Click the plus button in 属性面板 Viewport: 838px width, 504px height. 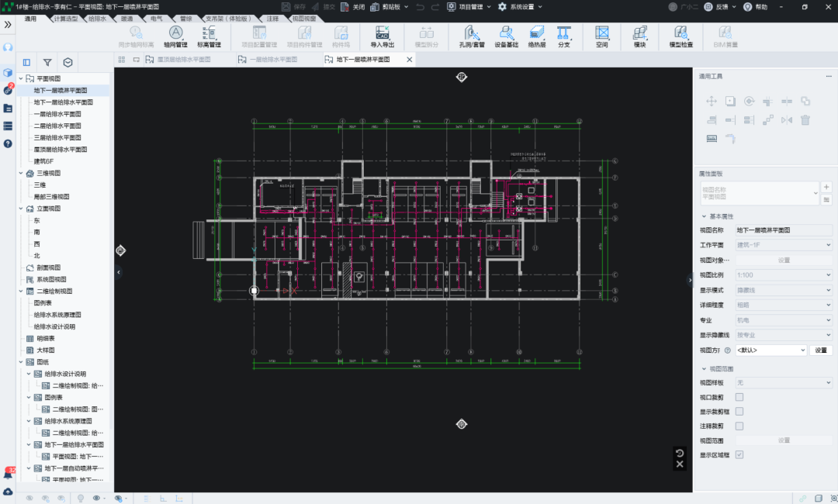tap(826, 187)
